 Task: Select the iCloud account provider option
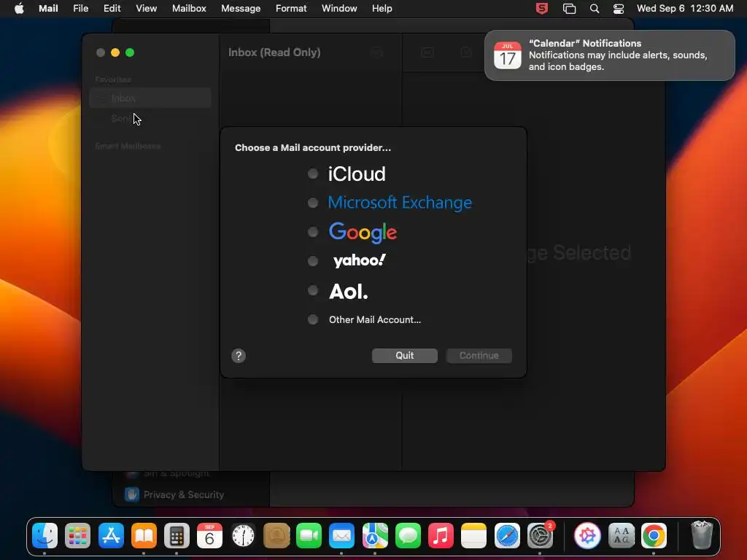312,174
